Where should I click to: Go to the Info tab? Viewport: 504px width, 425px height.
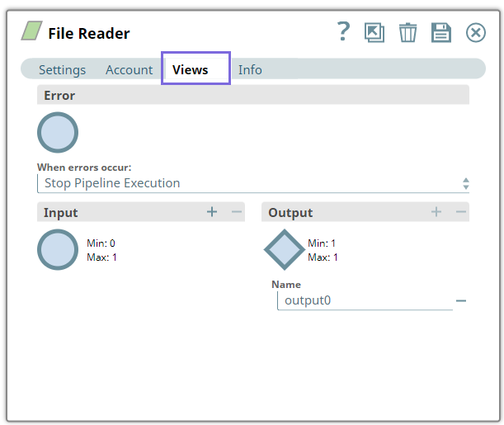pyautogui.click(x=250, y=70)
